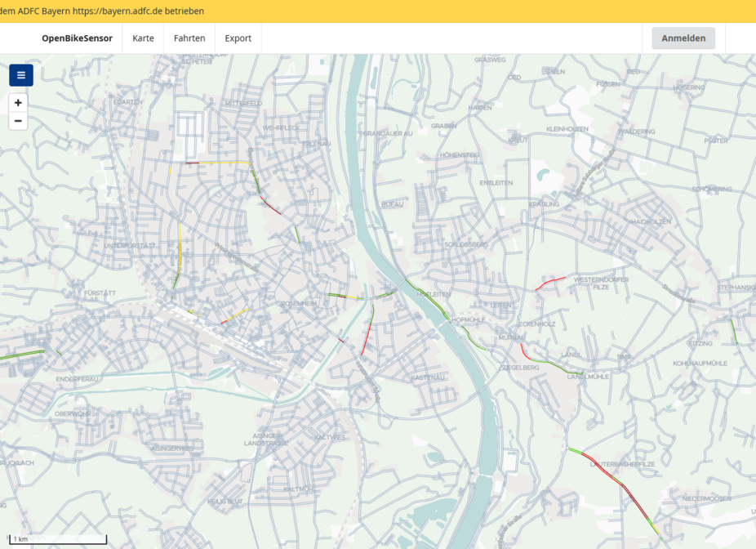Click the Mitterfeld label on the map
The height and width of the screenshot is (549, 756).
pyautogui.click(x=243, y=104)
